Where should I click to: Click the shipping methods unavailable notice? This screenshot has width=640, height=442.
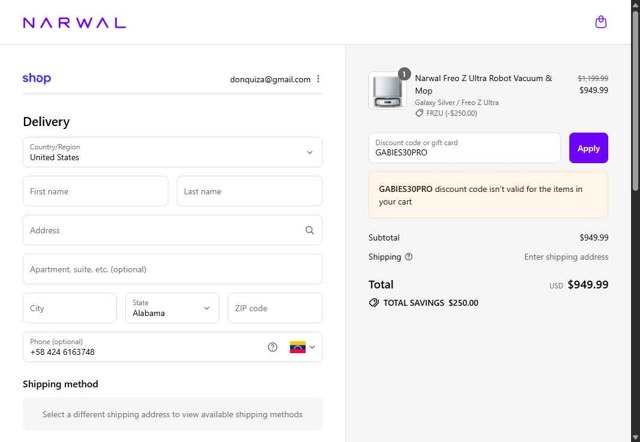[x=172, y=414]
